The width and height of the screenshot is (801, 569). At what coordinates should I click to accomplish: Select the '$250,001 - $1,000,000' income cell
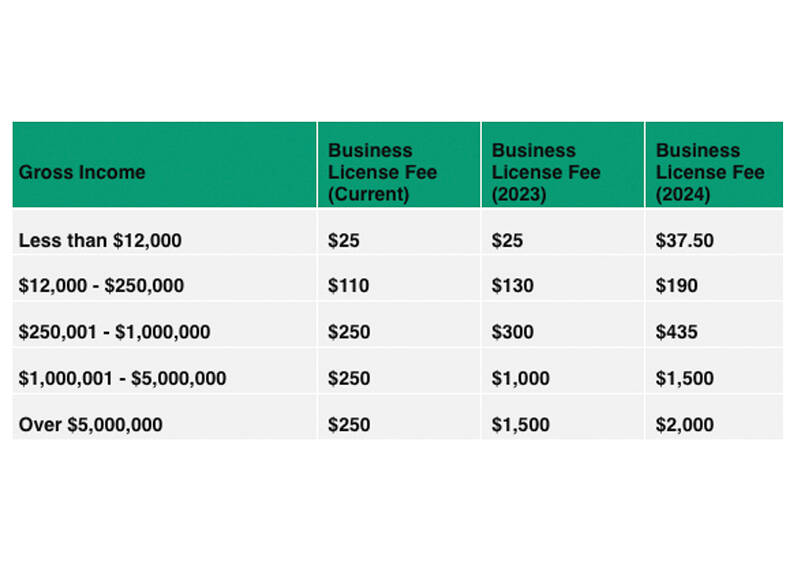(x=115, y=332)
